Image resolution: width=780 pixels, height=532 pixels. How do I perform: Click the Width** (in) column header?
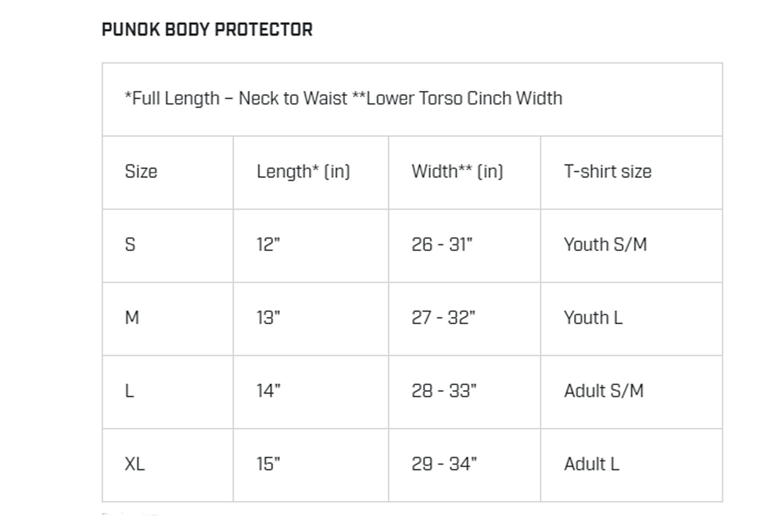coord(457,172)
